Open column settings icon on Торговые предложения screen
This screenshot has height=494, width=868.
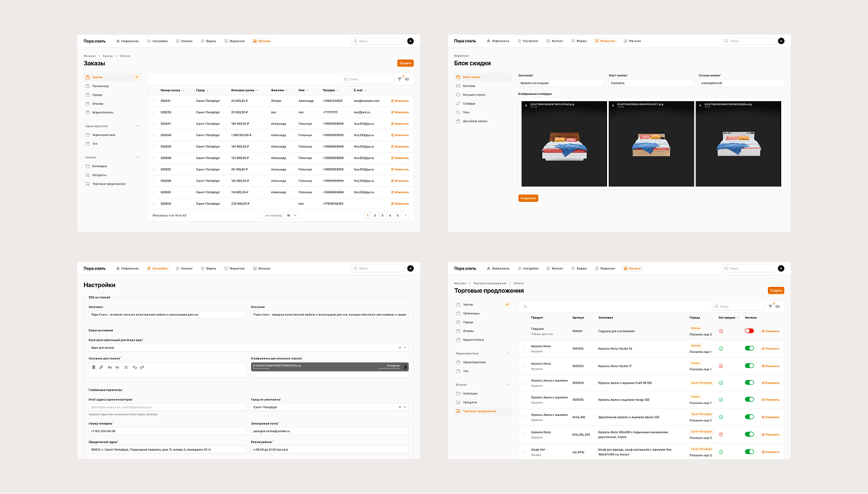778,307
